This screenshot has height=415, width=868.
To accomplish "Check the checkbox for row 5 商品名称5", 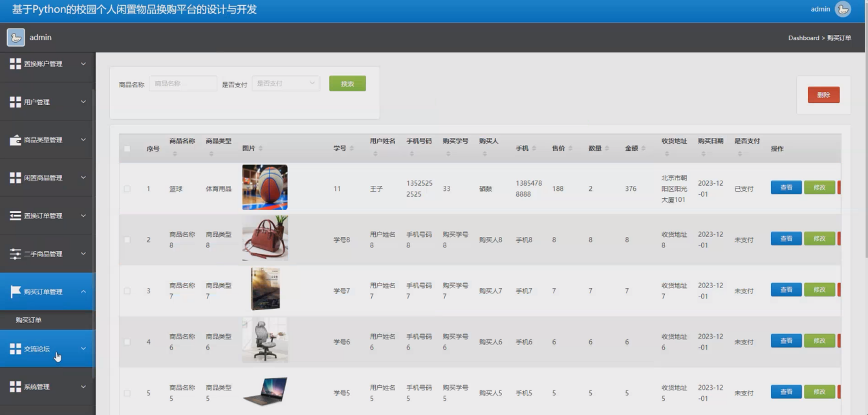I will coord(127,393).
